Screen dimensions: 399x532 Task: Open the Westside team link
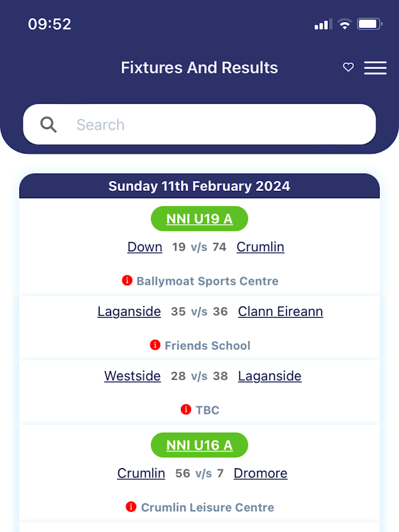coord(132,376)
